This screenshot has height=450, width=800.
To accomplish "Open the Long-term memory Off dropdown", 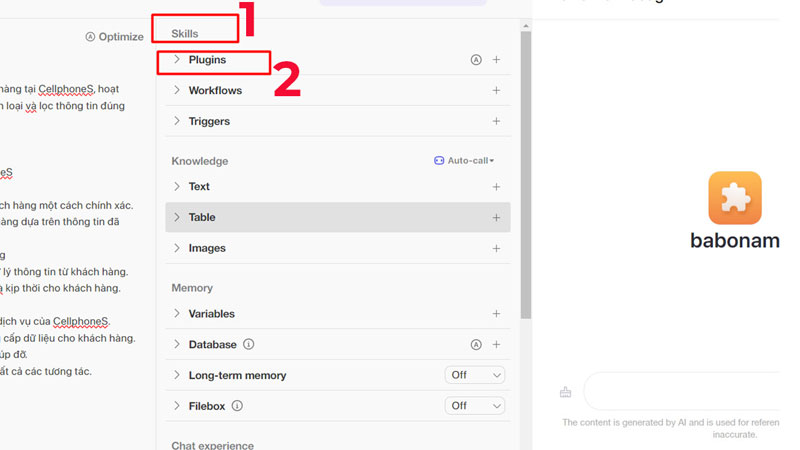I will click(x=475, y=375).
